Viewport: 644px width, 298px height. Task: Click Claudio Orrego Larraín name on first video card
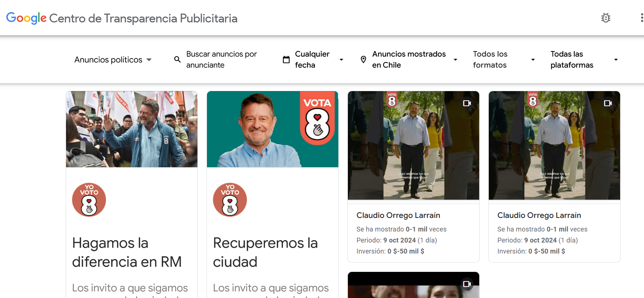(398, 215)
